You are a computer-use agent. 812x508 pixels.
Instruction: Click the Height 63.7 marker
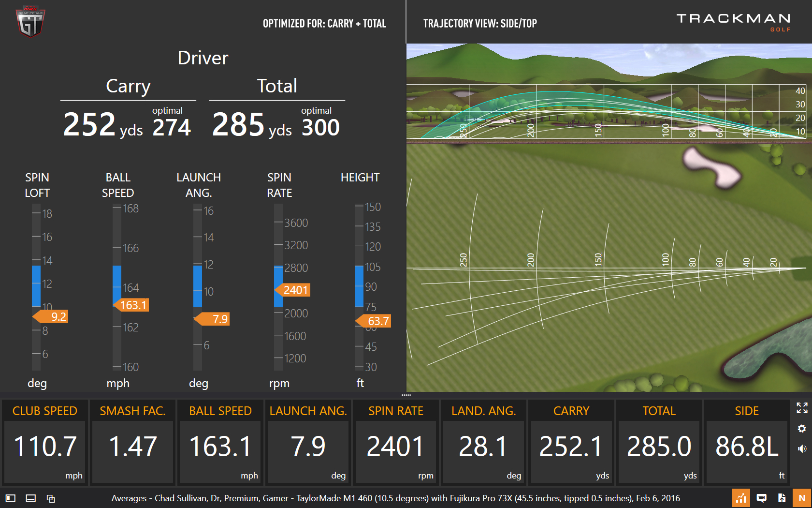point(373,321)
